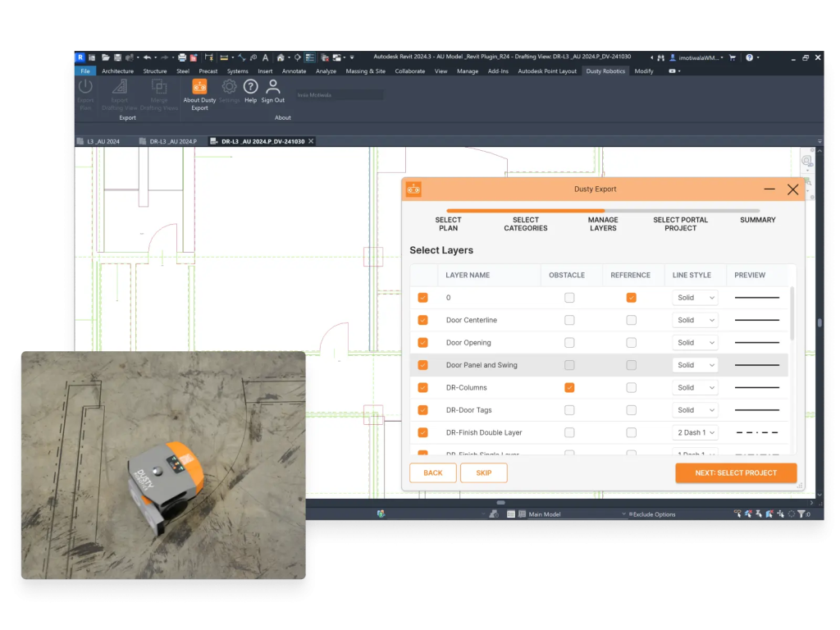The height and width of the screenshot is (630, 840).
Task: Click the Settings gear in the ribbon
Action: tap(229, 87)
